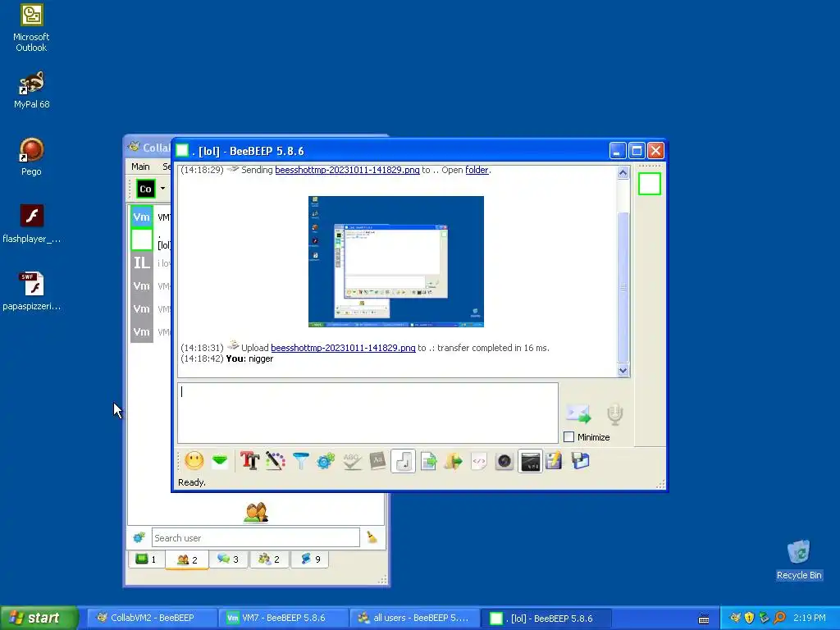Click the notepad with pencil save chat icon
Viewport: 840px width, 630px height.
click(555, 461)
